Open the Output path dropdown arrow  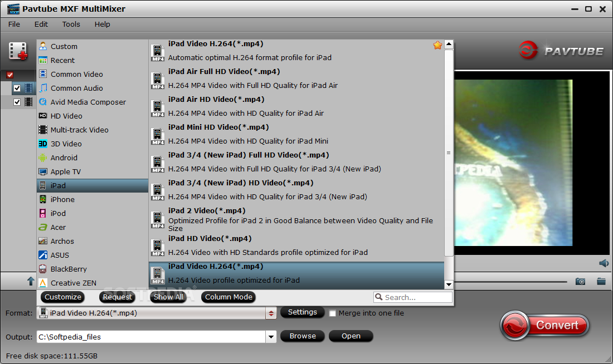click(270, 337)
